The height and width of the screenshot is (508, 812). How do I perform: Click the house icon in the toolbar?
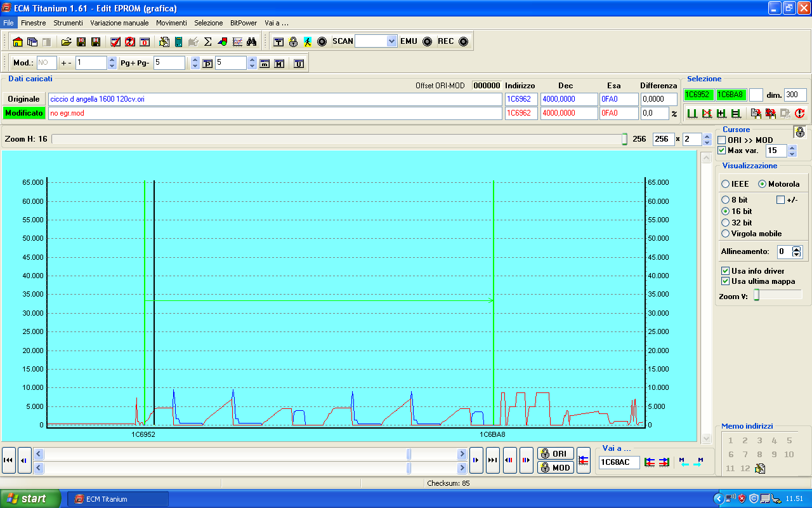coord(18,42)
